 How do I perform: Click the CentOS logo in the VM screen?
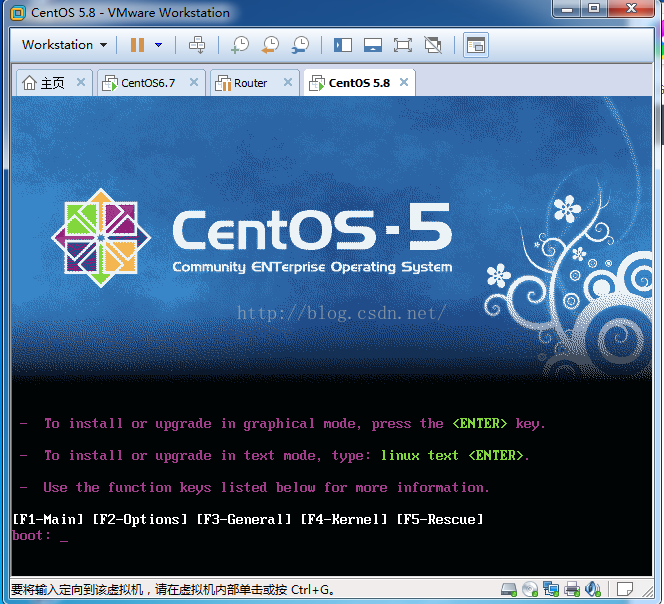click(x=101, y=238)
